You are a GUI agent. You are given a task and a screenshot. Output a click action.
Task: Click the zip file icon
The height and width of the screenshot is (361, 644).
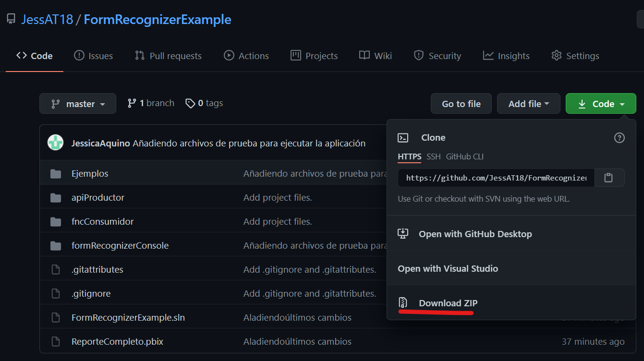click(403, 303)
